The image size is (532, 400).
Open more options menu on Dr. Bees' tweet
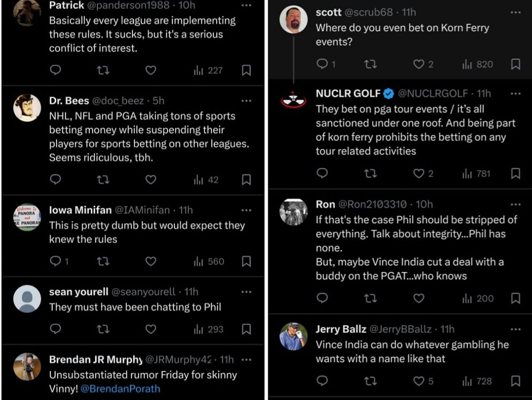click(246, 101)
